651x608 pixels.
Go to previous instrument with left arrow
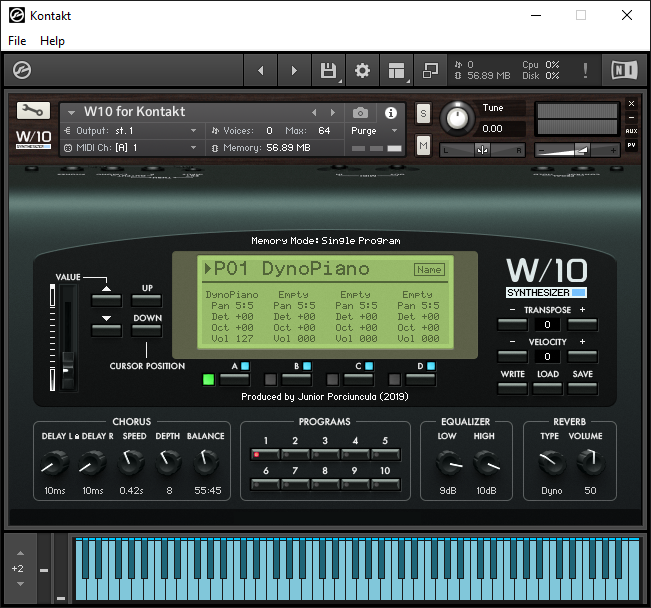pyautogui.click(x=261, y=71)
